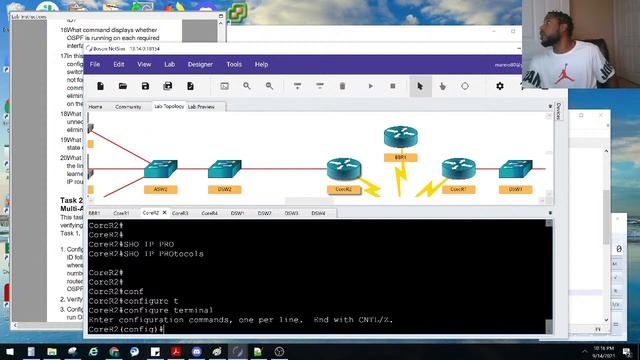The width and height of the screenshot is (640, 360).
Task: Open Internet Explorer from taskbar
Action: pos(93,351)
